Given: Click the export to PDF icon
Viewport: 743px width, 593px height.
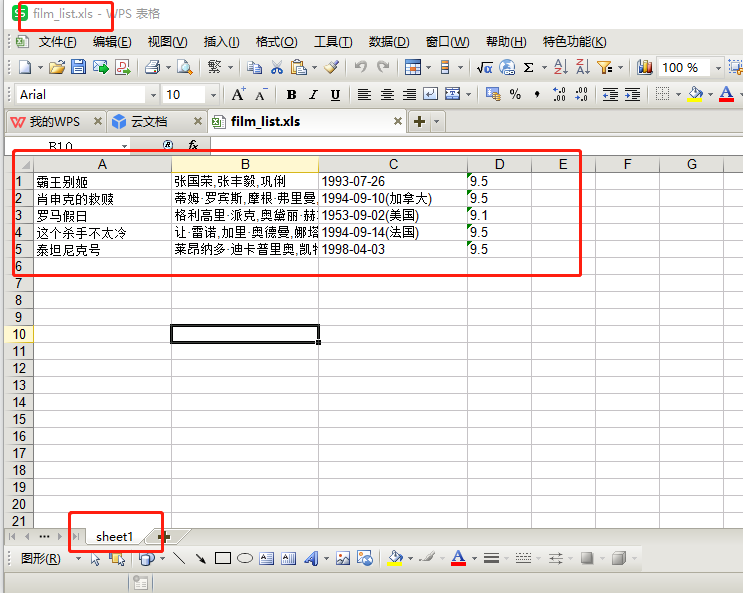Looking at the screenshot, I should coord(123,67).
